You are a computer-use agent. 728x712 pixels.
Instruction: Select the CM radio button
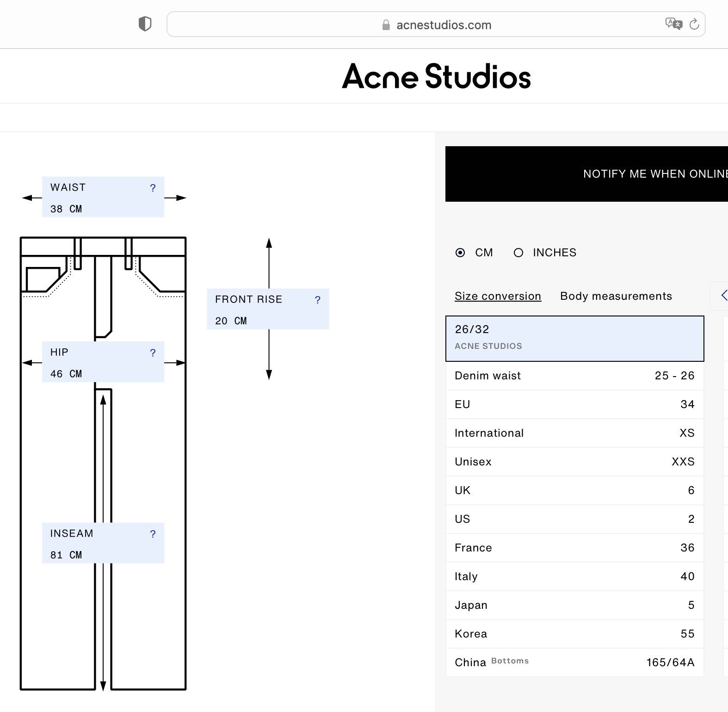460,253
